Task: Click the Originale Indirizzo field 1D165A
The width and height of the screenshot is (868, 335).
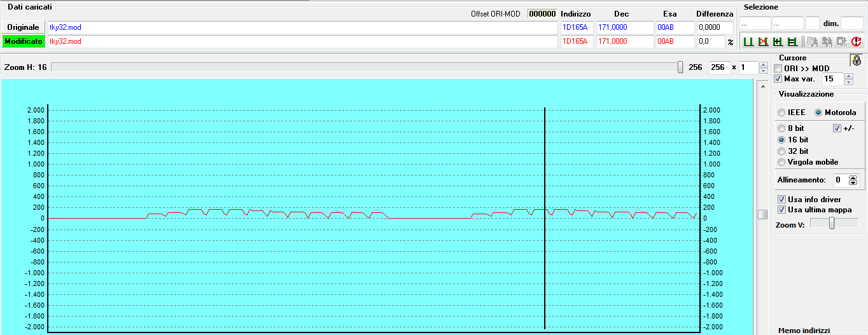Action: (x=576, y=27)
